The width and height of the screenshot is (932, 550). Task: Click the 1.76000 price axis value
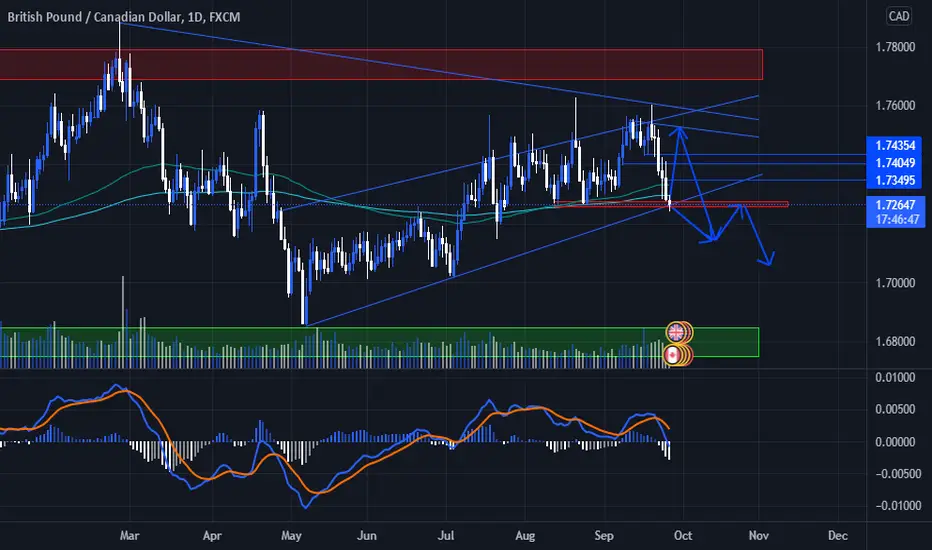pyautogui.click(x=895, y=106)
